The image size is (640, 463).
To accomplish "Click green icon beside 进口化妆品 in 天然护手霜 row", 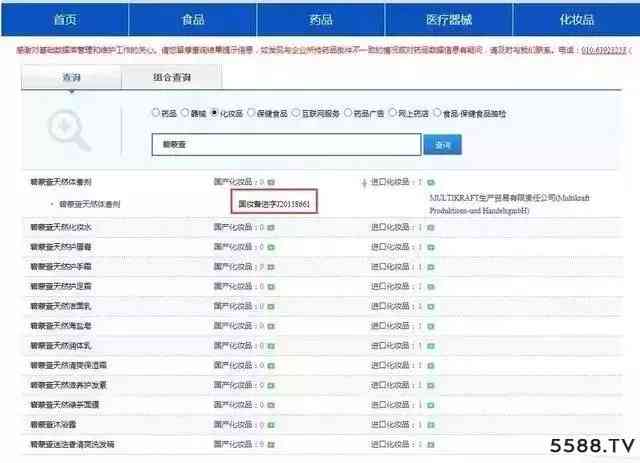I will tap(430, 267).
